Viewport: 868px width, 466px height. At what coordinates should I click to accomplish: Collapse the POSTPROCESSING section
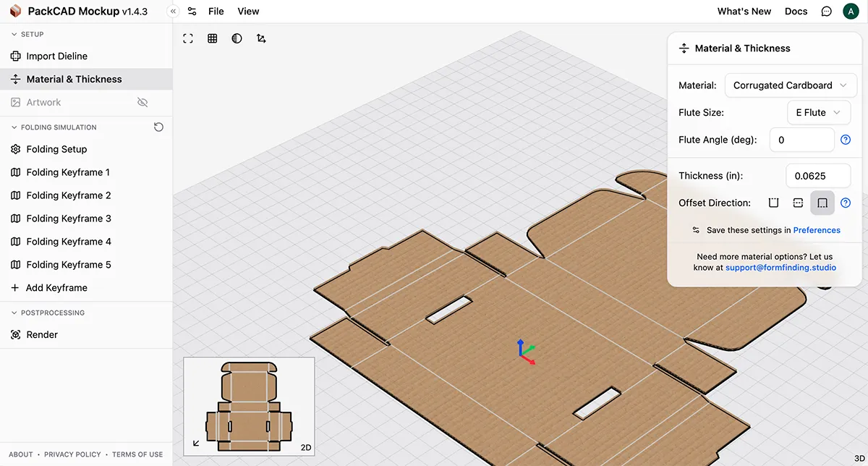(x=48, y=313)
